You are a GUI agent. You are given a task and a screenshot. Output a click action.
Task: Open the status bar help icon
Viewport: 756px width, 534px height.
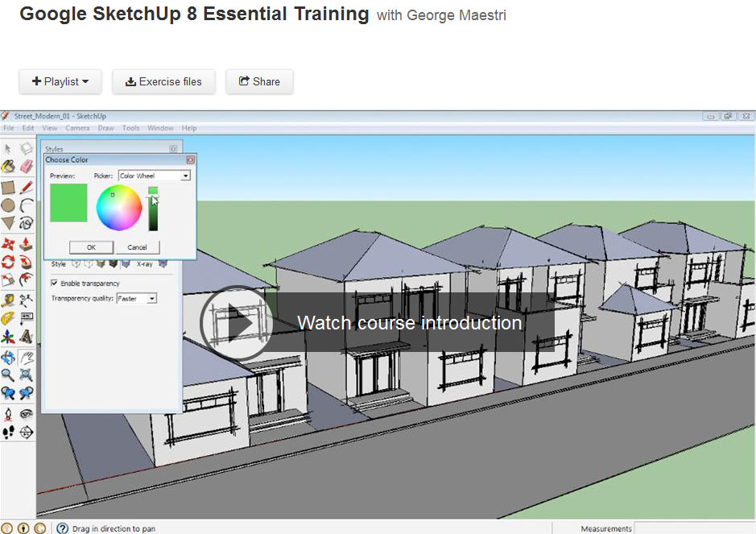62,528
